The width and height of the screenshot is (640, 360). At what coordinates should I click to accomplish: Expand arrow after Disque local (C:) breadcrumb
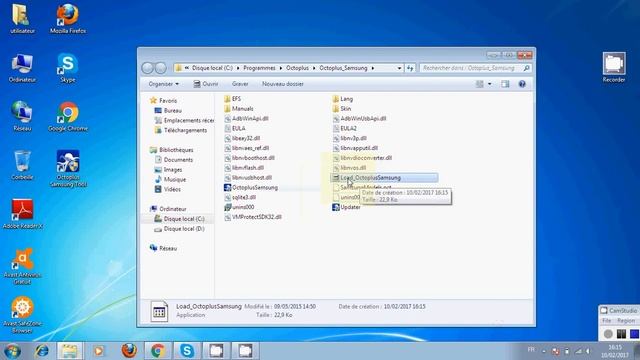[x=238, y=68]
